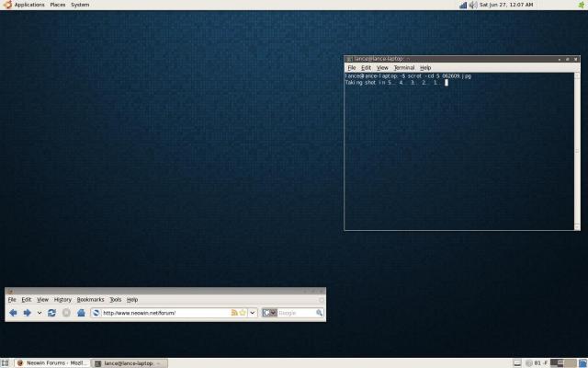Screen dimensions: 588x368
Task: Click the green icon at top-right panel corner
Action: pos(582,5)
